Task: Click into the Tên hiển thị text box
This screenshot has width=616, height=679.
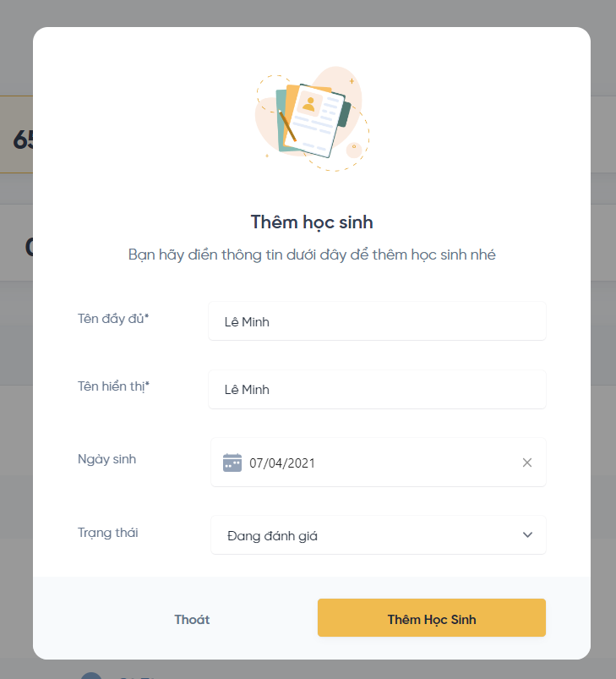Action: point(377,390)
